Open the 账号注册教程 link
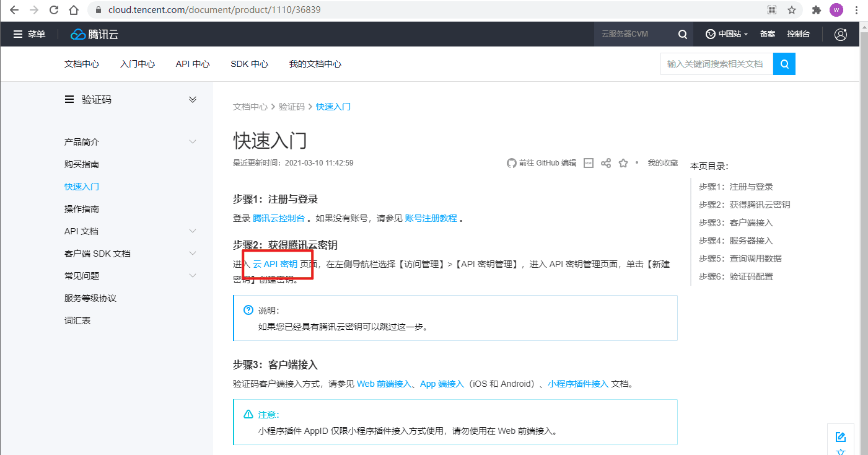This screenshot has width=868, height=455. coord(431,218)
